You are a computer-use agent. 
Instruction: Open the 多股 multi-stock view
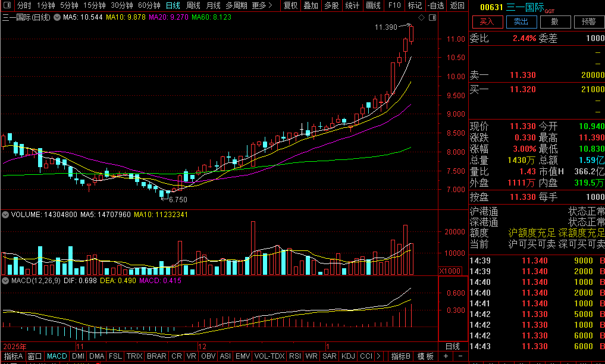(x=331, y=5)
